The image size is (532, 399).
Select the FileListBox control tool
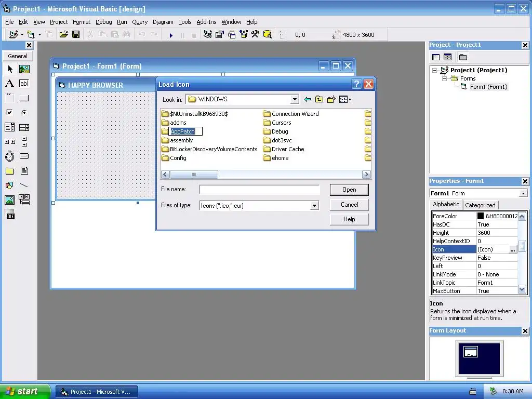pyautogui.click(x=24, y=171)
